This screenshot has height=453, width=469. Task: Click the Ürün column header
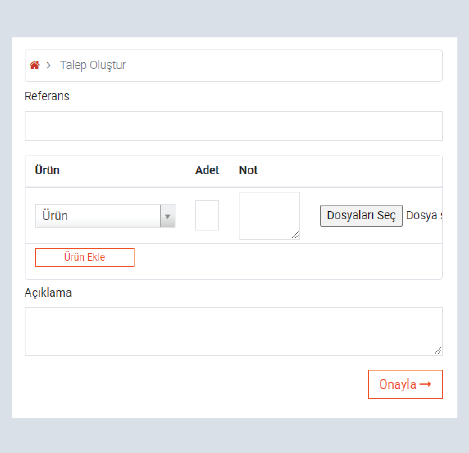click(x=47, y=170)
